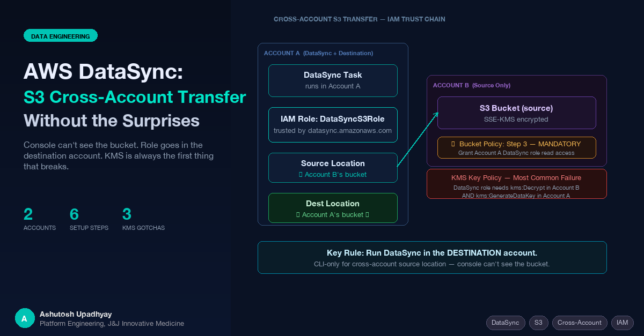Click the warning icon before Bucket Policy
This screenshot has height=336, width=644.
coord(453,144)
